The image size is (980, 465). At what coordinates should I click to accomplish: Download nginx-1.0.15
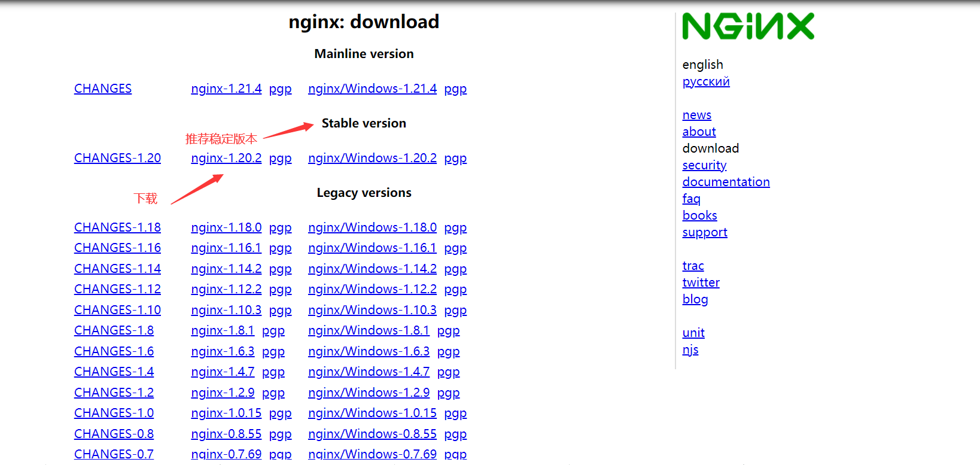[226, 413]
